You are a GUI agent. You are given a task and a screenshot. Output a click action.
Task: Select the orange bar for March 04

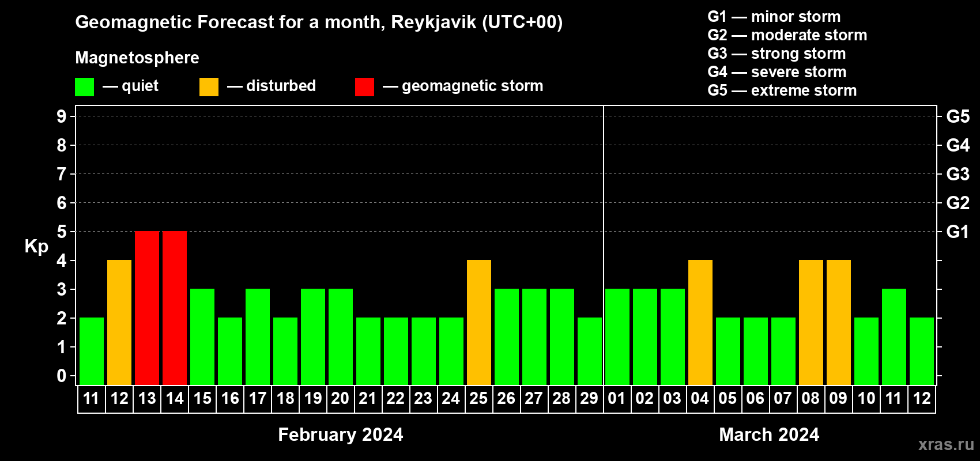(x=700, y=322)
